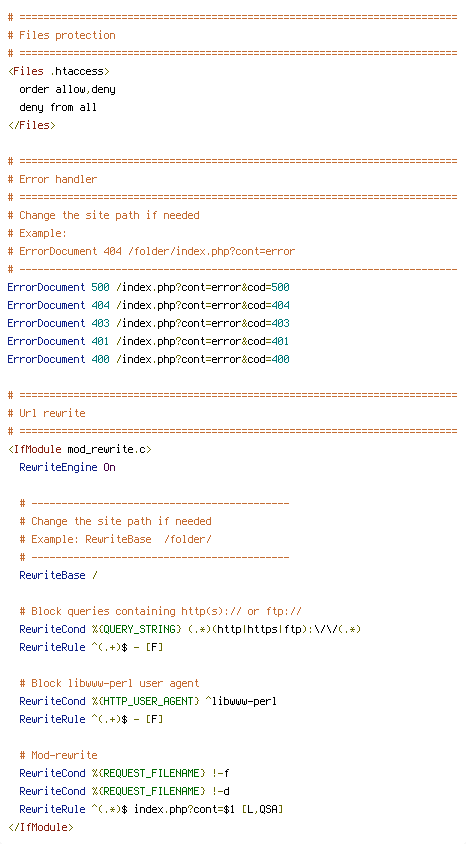Click the 'RewriteEngine On' line

point(67,467)
